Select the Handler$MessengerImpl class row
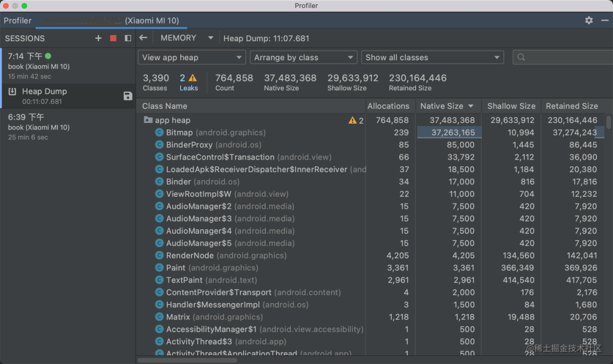This screenshot has width=613, height=364. 371,304
